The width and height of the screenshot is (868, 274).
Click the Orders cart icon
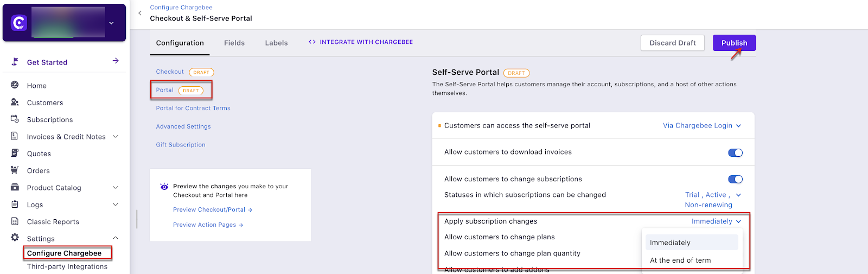[15, 170]
